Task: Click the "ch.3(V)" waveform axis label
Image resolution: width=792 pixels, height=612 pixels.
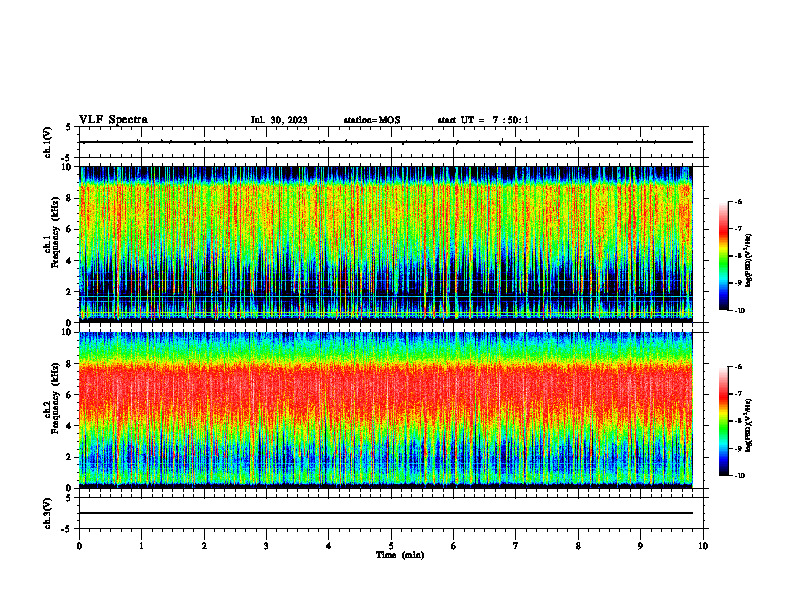Action: (48, 513)
